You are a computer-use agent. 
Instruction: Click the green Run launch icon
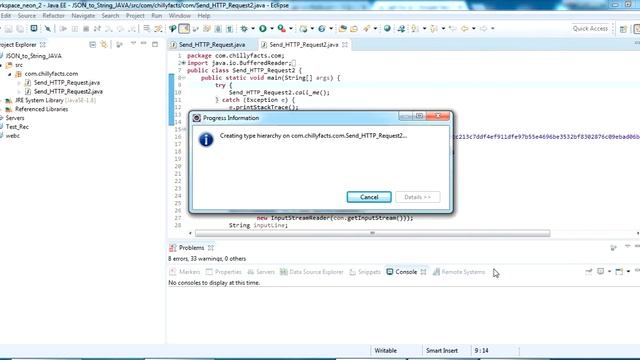pos(263,29)
